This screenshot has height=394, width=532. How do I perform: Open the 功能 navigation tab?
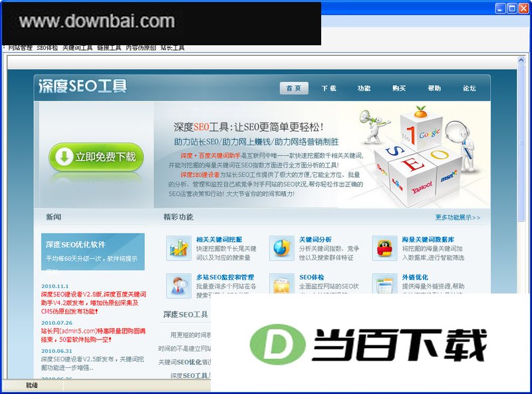tap(364, 89)
